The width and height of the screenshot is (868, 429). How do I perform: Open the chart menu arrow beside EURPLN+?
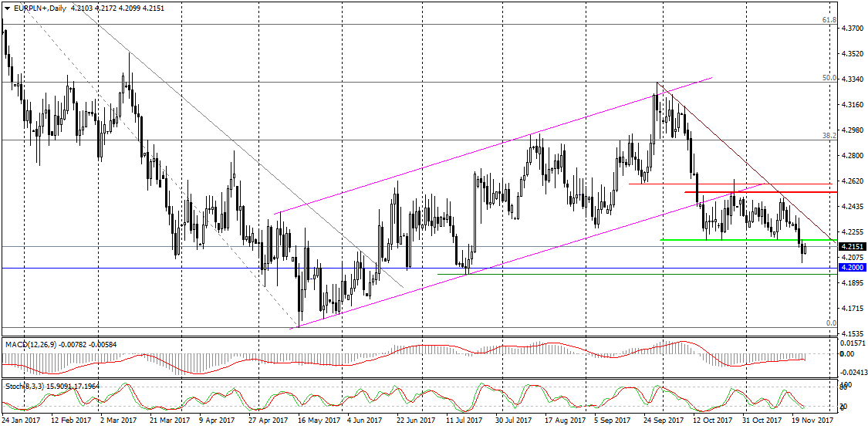click(x=7, y=8)
